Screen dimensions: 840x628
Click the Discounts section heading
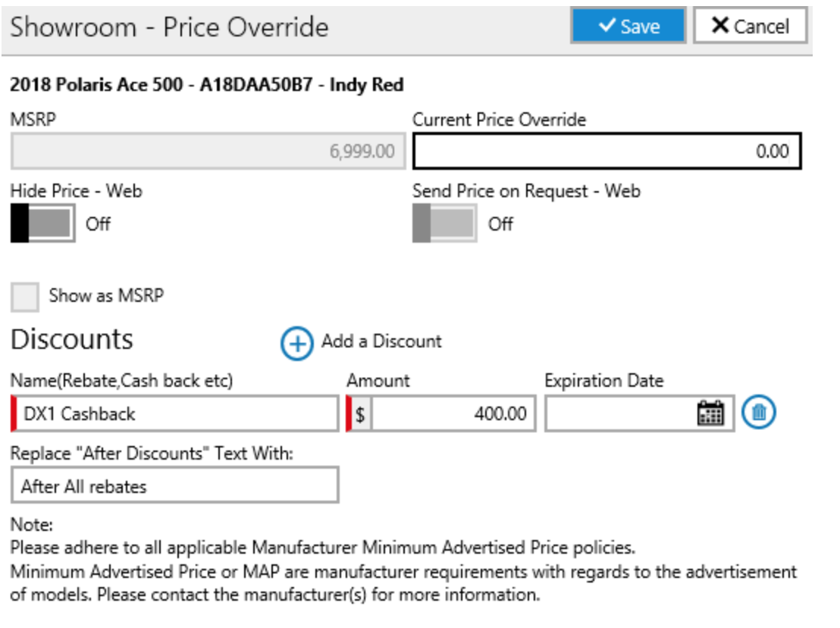click(x=72, y=340)
